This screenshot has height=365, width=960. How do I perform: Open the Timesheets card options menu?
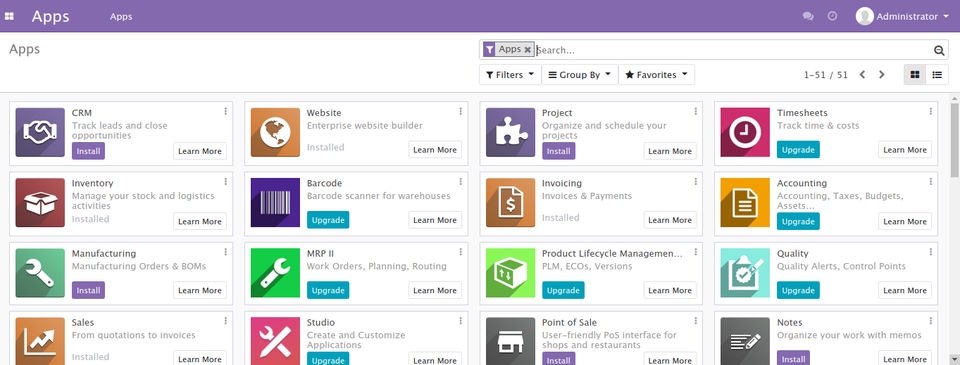click(931, 111)
